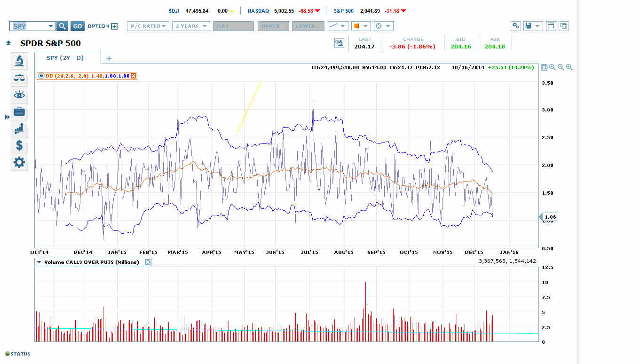The width and height of the screenshot is (640, 364).
Task: Open the SPY symbol combo box arrow
Action: (50, 26)
